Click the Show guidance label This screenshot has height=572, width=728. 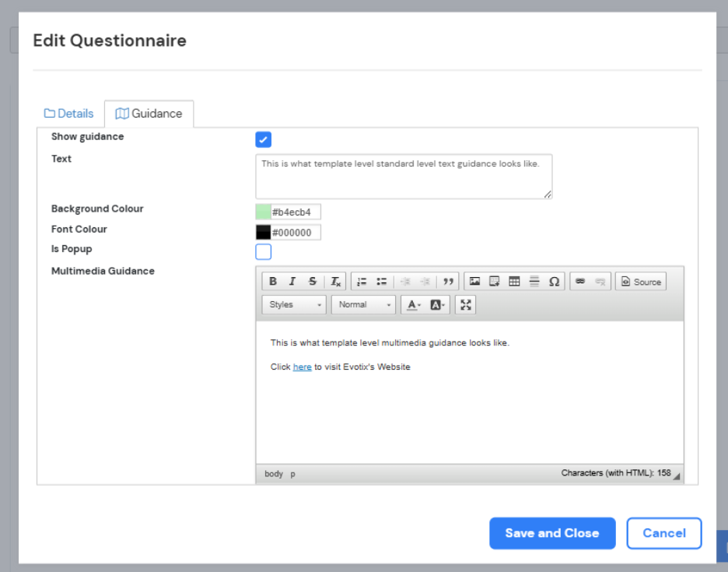(87, 137)
